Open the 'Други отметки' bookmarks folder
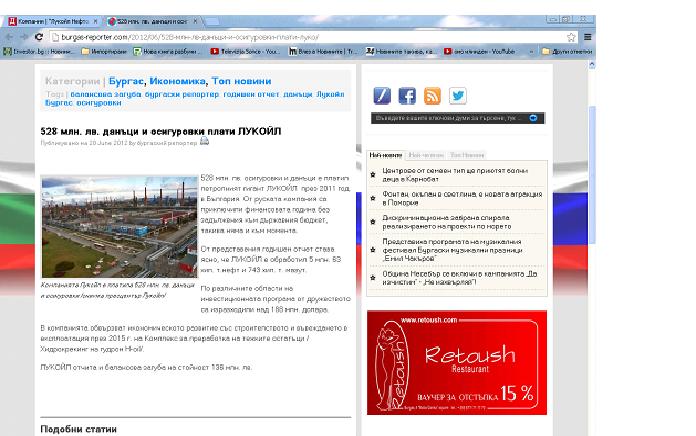This screenshot has width=696, height=436. [567, 52]
